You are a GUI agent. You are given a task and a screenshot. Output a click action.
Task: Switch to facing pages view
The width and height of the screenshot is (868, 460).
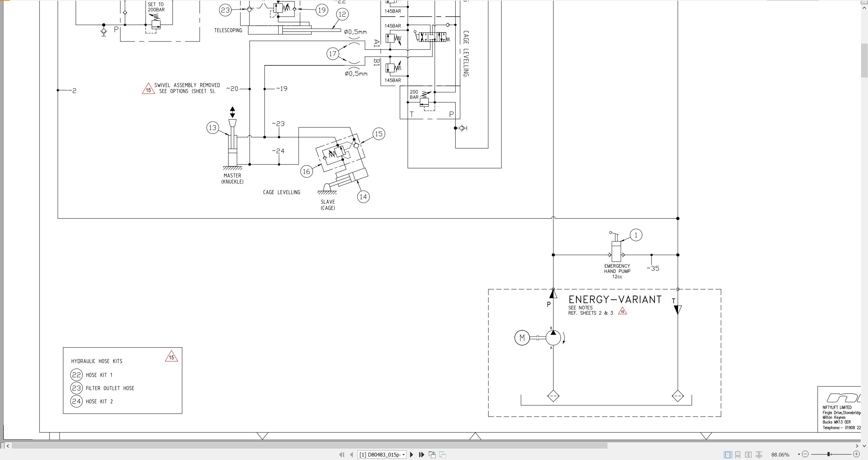748,454
